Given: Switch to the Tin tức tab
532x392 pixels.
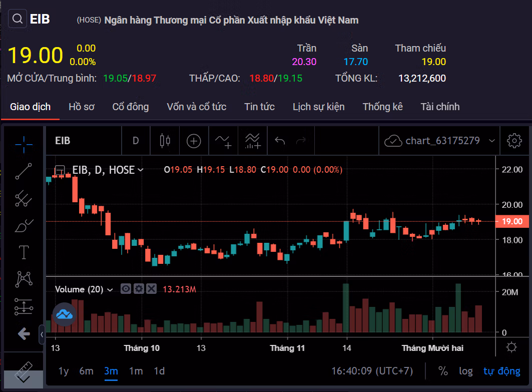Looking at the screenshot, I should tap(259, 107).
